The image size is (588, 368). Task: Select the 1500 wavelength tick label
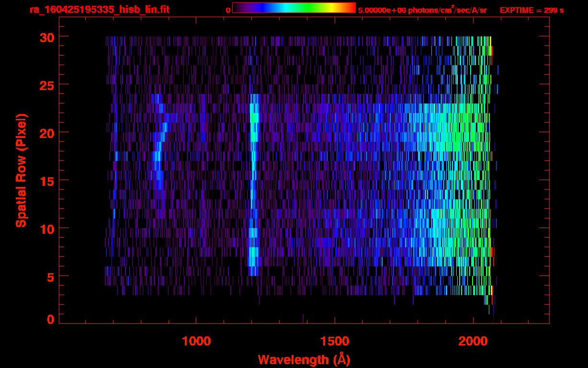(335, 341)
